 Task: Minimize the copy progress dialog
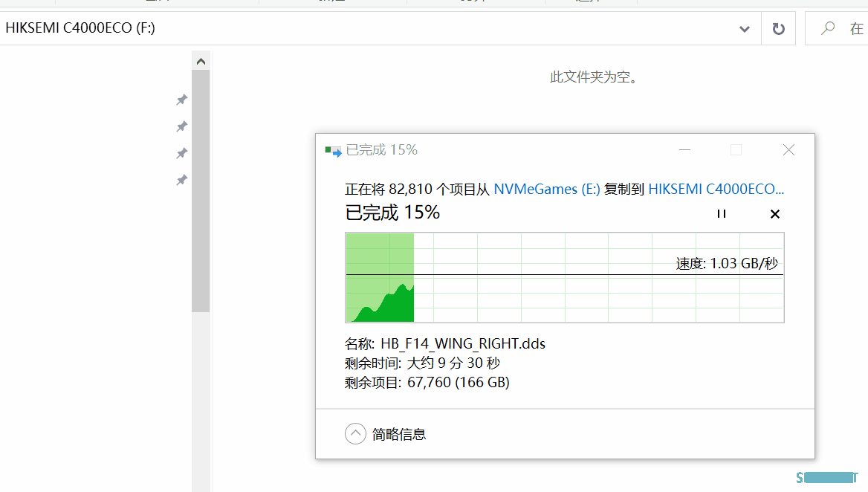point(684,150)
